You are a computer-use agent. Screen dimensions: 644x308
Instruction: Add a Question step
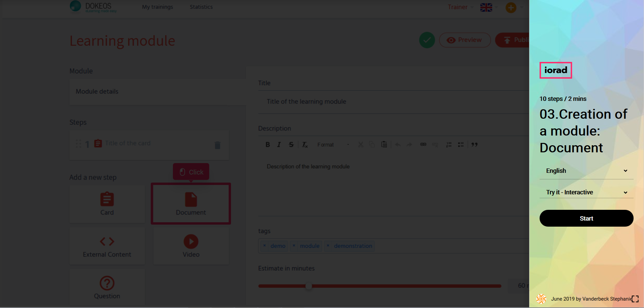[107, 287]
